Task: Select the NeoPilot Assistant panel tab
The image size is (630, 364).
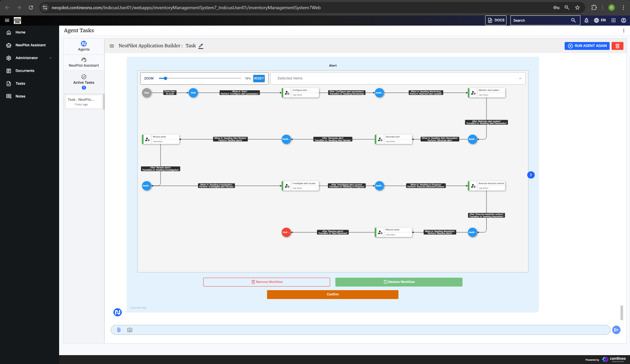Action: tap(84, 62)
